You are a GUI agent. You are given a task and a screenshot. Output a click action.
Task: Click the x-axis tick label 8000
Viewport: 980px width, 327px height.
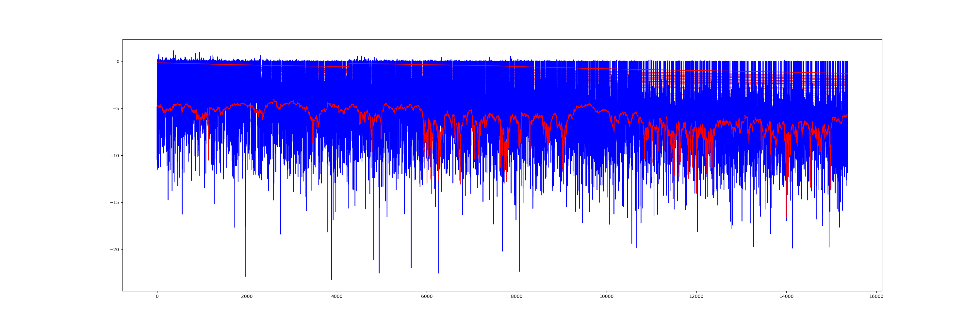click(x=517, y=297)
